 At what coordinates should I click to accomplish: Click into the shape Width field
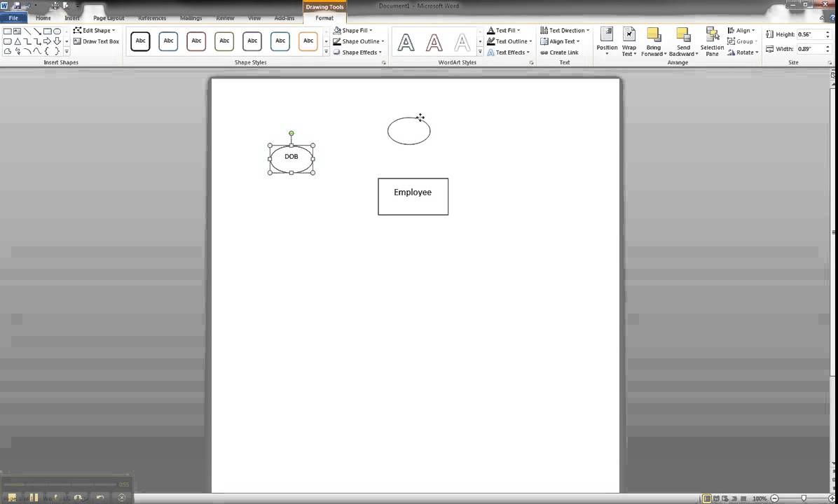pyautogui.click(x=810, y=48)
